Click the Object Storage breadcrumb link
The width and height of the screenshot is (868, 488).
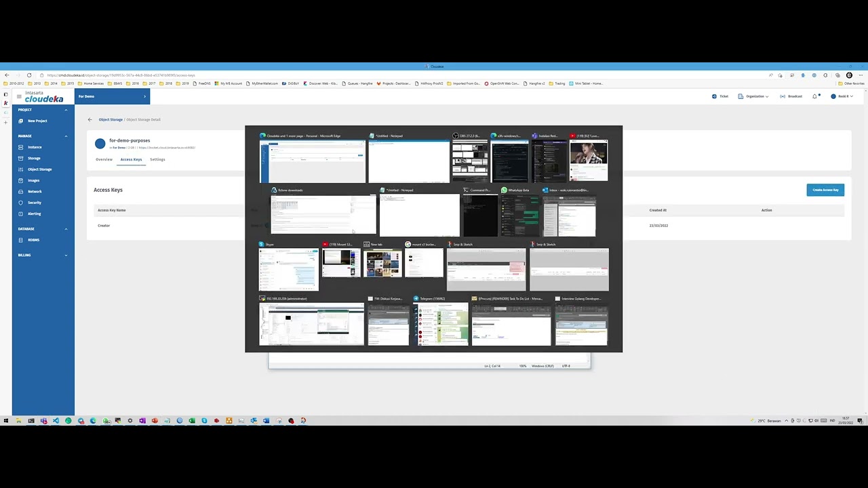(111, 119)
